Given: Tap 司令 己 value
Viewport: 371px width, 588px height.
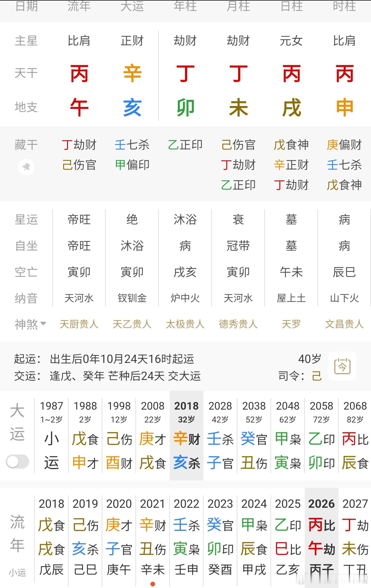Looking at the screenshot, I should point(317,376).
